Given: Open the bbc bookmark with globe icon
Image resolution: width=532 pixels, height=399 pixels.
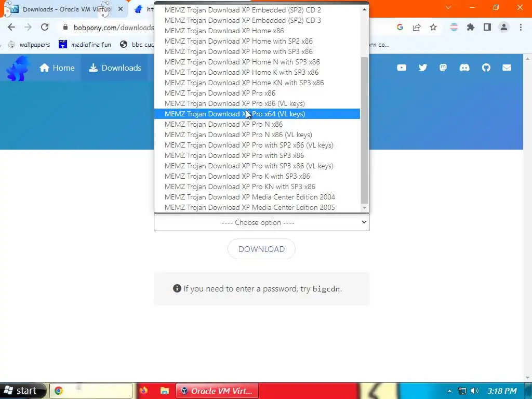Looking at the screenshot, I should [x=137, y=45].
